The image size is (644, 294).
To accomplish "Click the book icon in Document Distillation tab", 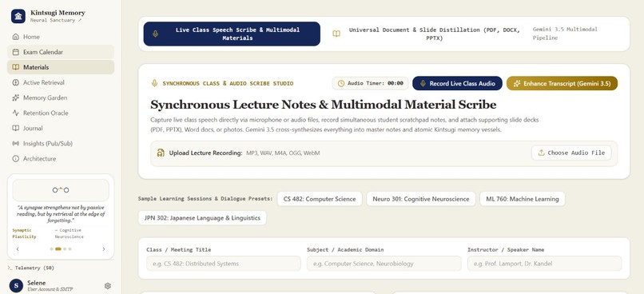I will point(336,34).
